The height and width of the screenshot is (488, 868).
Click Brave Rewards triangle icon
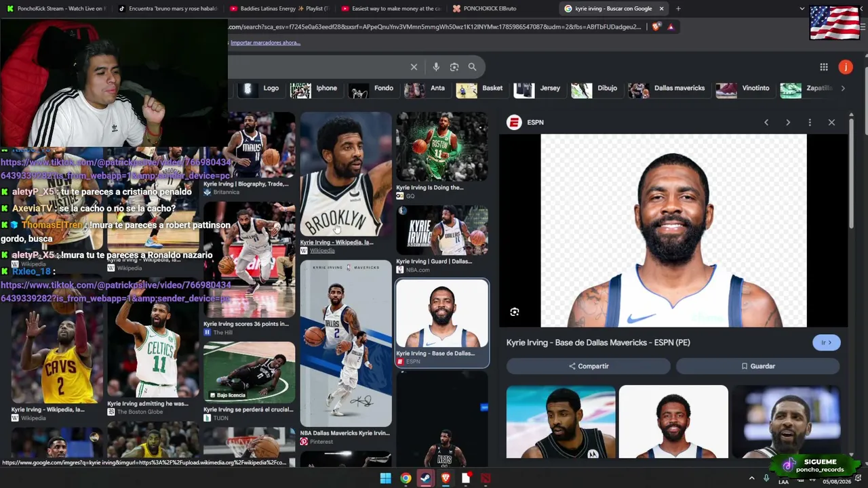[671, 27]
